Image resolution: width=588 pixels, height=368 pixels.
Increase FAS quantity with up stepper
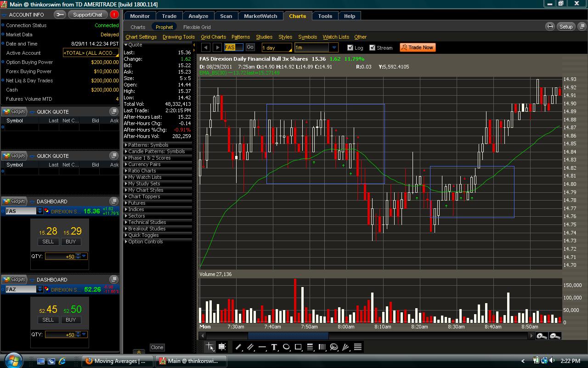pos(78,255)
